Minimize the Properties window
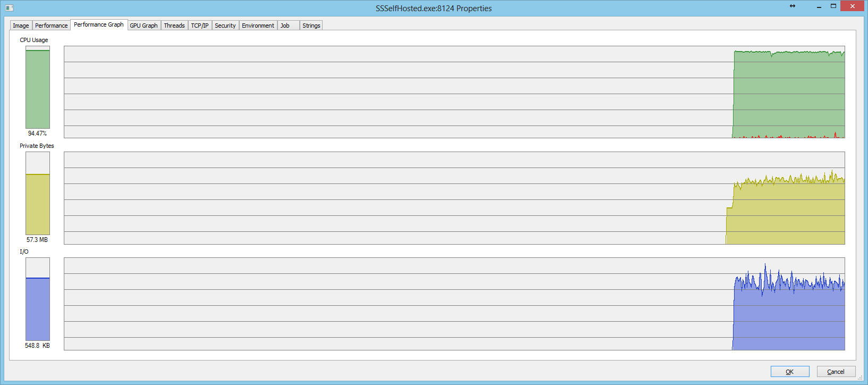The image size is (868, 385). coord(819,6)
